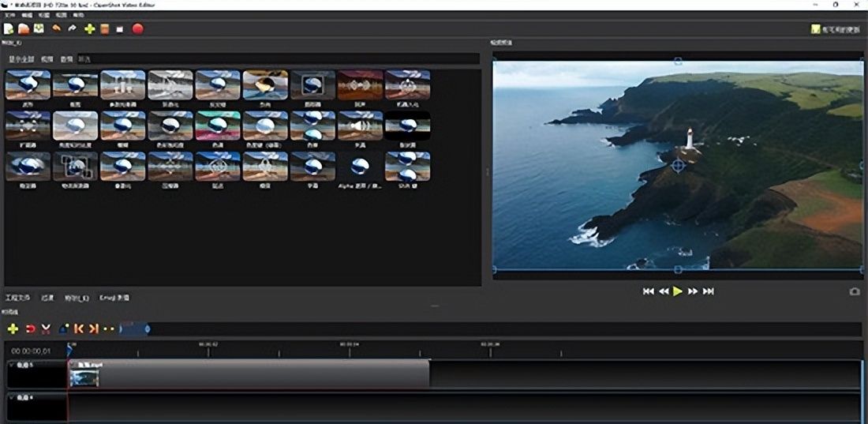Select the video clip on Track 5

[249, 373]
